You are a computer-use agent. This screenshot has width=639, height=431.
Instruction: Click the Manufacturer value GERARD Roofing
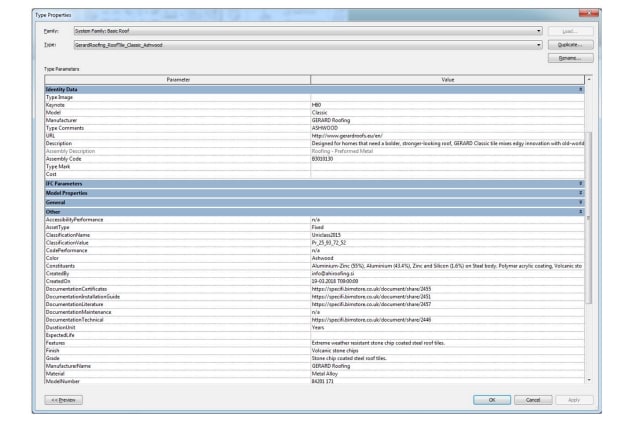pyautogui.click(x=446, y=121)
